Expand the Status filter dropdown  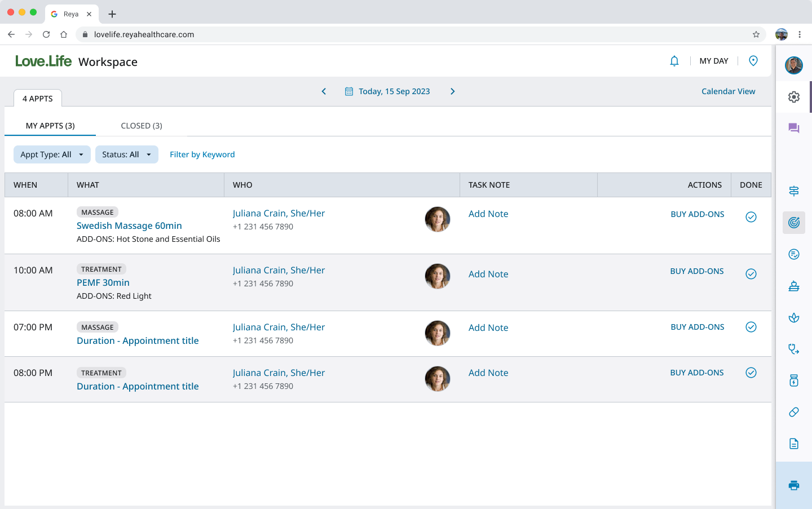(x=126, y=154)
